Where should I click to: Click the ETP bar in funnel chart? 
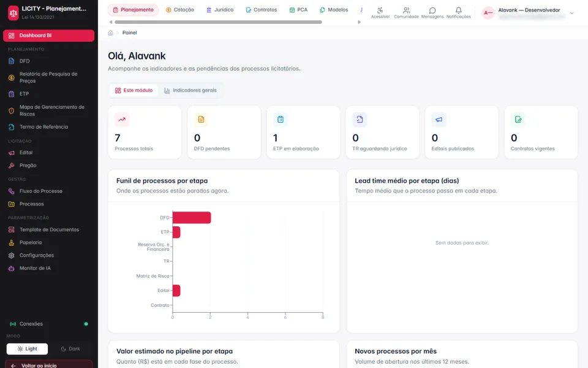click(176, 232)
